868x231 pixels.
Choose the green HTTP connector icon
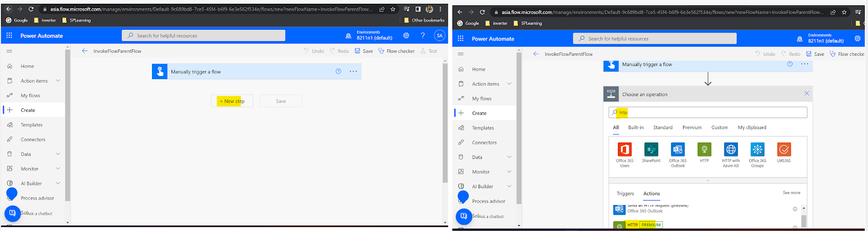pos(704,149)
